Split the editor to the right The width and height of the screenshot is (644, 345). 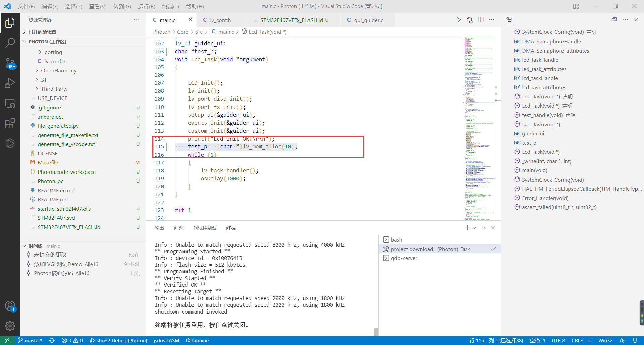tap(481, 20)
